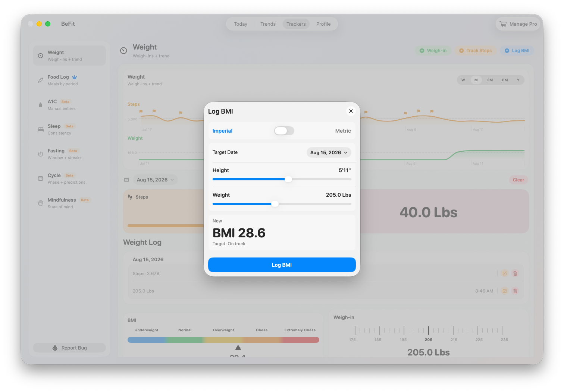The image size is (564, 392).
Task: Click the Food Log Pro crown icon
Action: point(75,77)
